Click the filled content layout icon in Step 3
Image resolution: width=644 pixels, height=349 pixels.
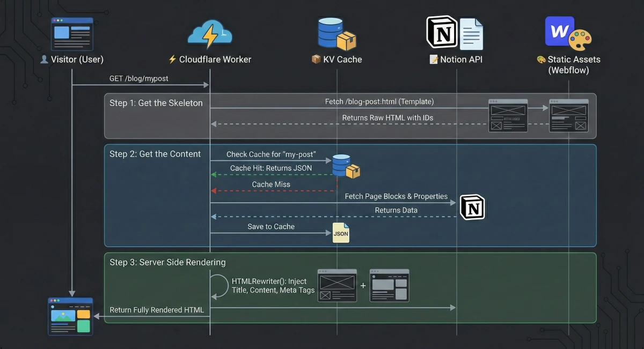tap(389, 286)
